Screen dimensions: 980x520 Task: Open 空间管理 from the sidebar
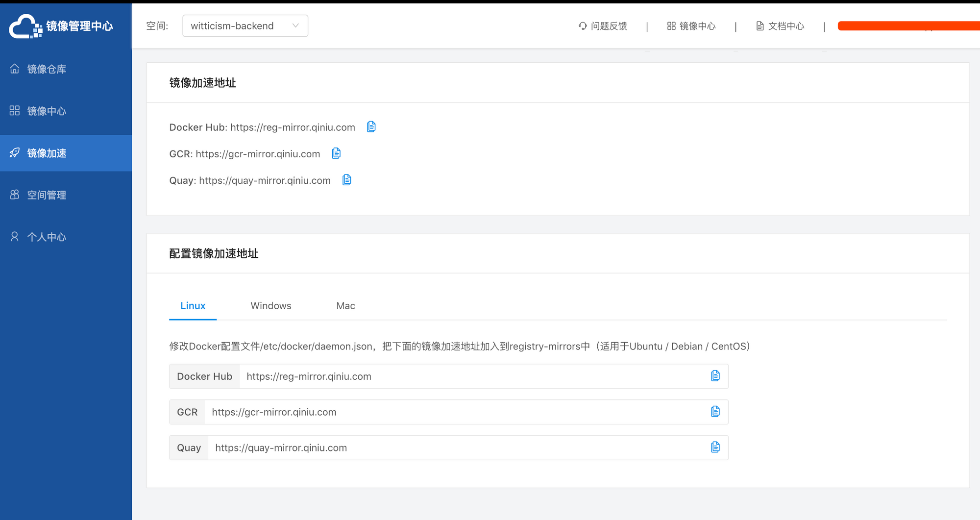[47, 195]
